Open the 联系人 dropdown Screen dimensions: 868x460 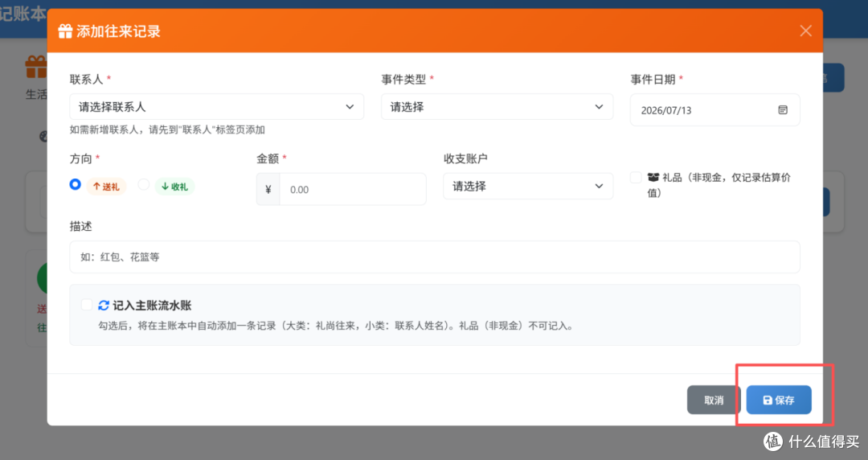[x=216, y=106]
